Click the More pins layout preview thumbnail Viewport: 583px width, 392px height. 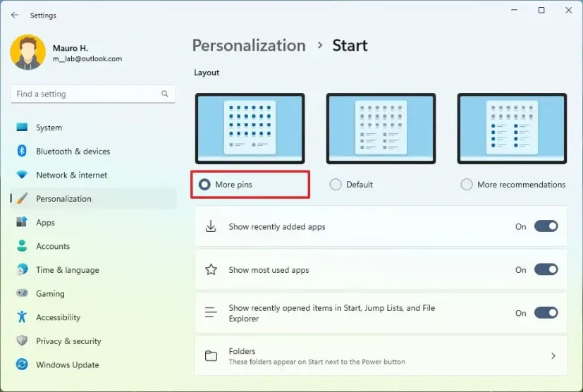[250, 128]
